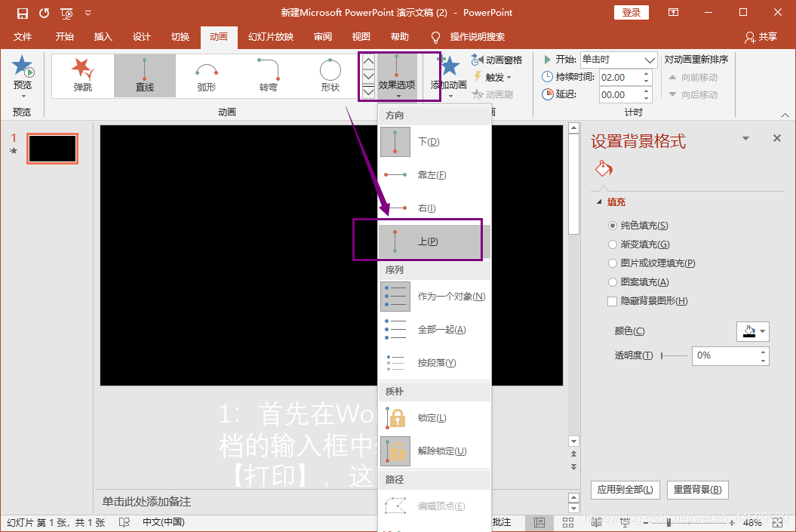Switch to the 开始 Home tab
The width and height of the screenshot is (796, 532).
64,36
